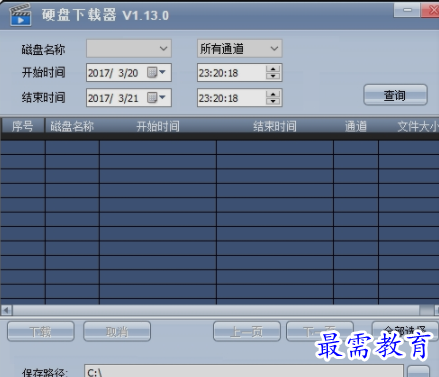Click the horizontal scrollbar left arrow
This screenshot has height=377, width=439.
tap(6, 310)
